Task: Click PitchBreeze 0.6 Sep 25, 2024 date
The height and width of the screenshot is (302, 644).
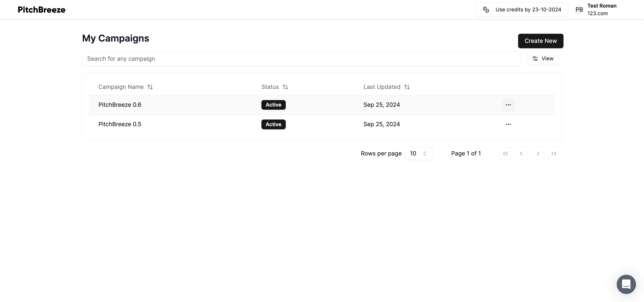Action: tap(381, 105)
